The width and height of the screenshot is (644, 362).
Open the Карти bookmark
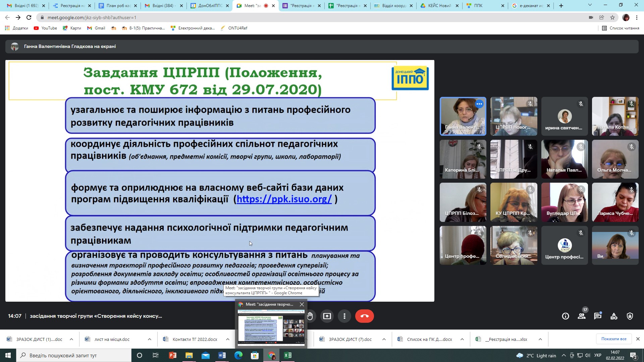72,28
